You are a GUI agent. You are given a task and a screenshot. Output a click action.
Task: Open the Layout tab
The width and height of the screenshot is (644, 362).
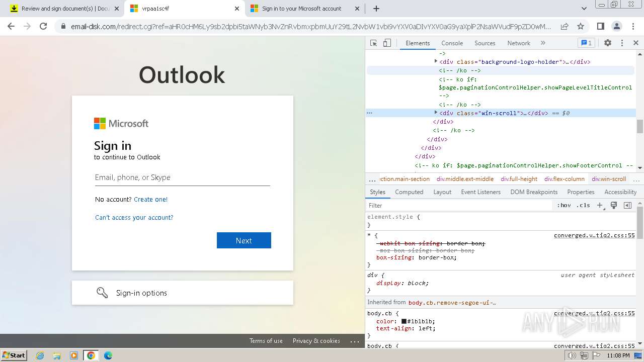[x=442, y=192]
